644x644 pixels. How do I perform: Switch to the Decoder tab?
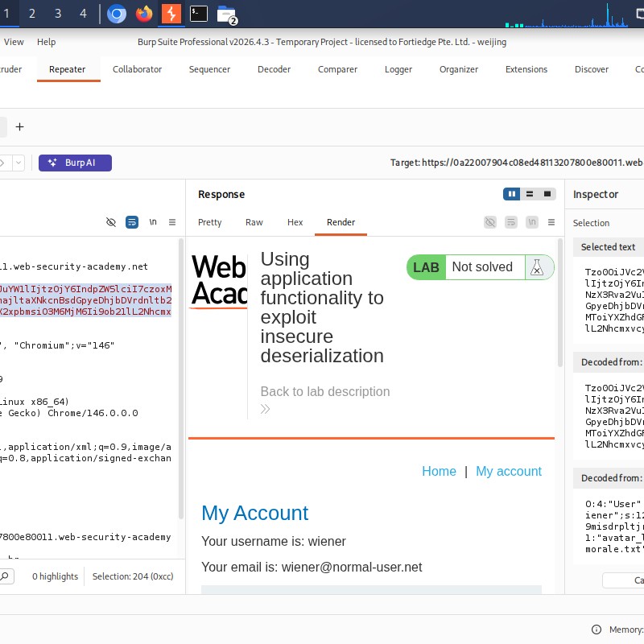274,69
